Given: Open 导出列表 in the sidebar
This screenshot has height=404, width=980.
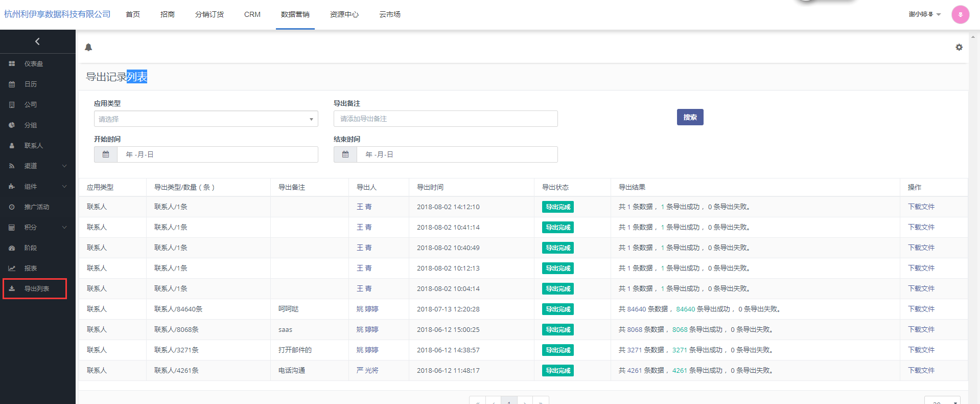Looking at the screenshot, I should [36, 289].
